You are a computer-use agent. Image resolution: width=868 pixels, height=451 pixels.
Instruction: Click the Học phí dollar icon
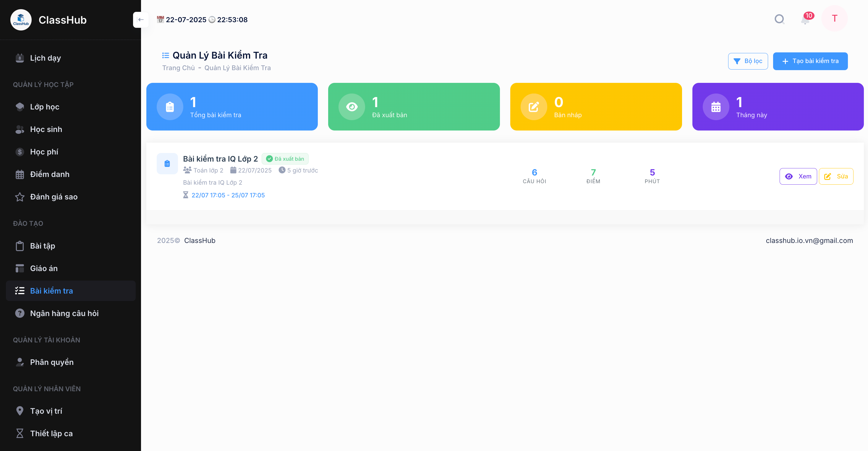tap(20, 152)
